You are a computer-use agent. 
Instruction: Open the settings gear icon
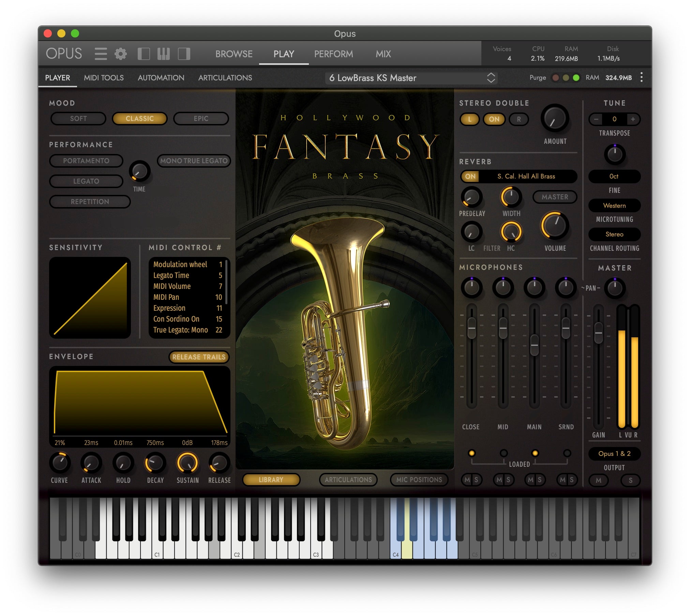(120, 54)
